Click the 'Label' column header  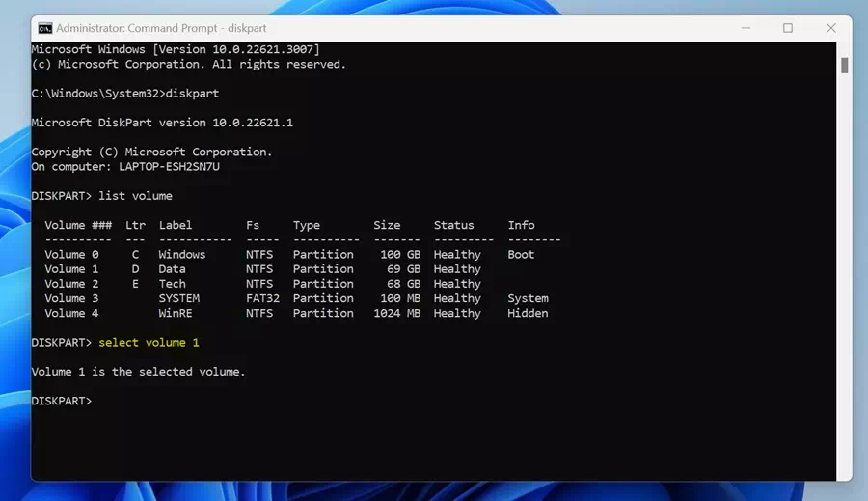coord(175,225)
